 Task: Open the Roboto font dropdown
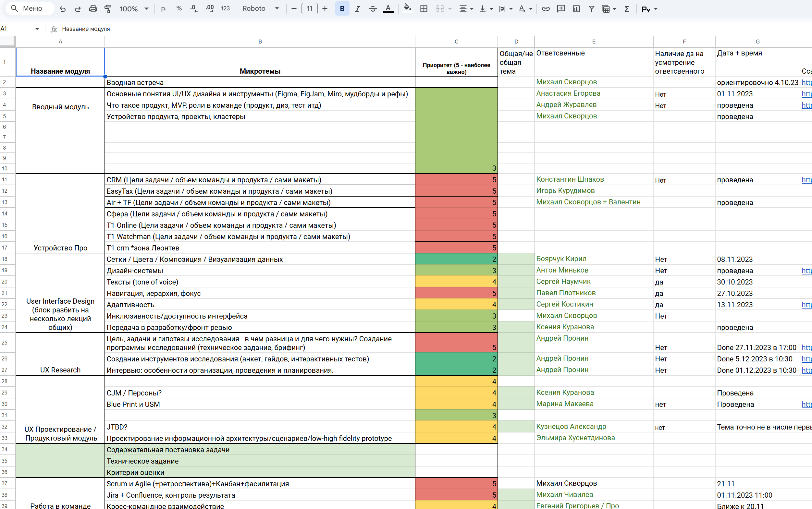261,9
